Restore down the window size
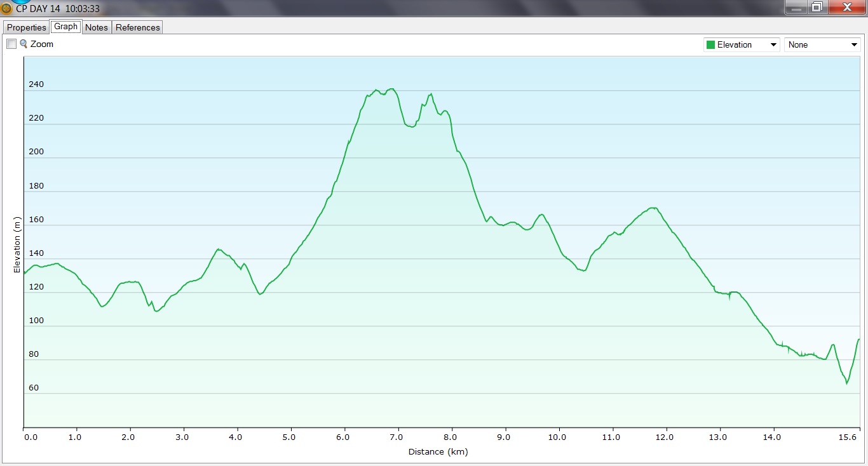This screenshot has height=466, width=868. [x=817, y=7]
